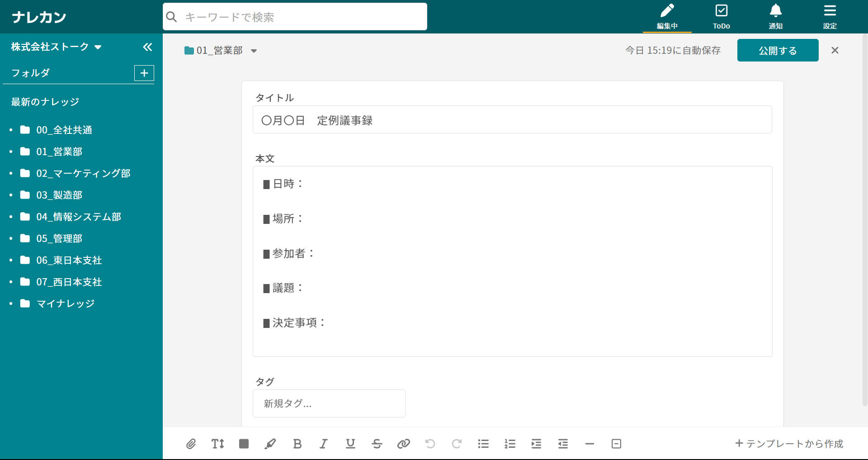This screenshot has width=868, height=460.
Task: Insert a bulleted list
Action: click(483, 444)
